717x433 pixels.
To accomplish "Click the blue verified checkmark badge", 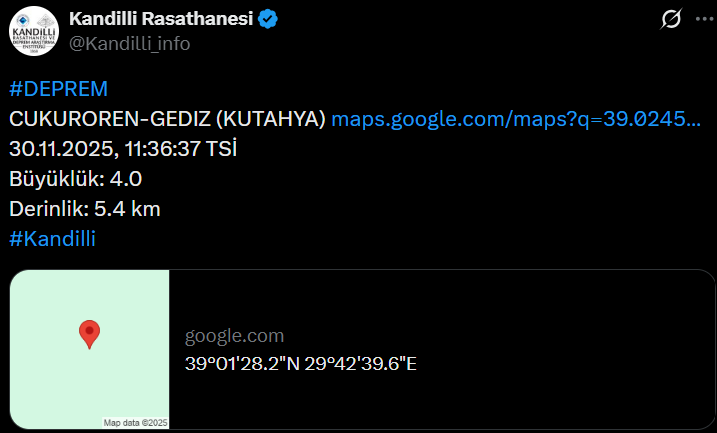I will coord(270,19).
